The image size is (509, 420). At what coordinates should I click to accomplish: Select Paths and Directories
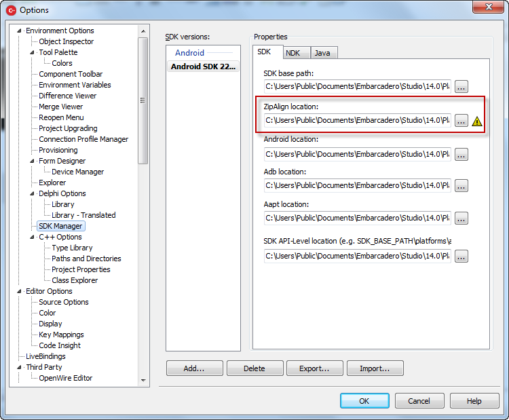(x=86, y=259)
